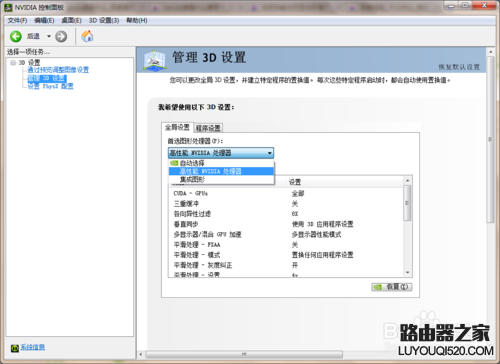
Task: Select the 平滑处理 - 模式 row
Action: click(x=286, y=255)
